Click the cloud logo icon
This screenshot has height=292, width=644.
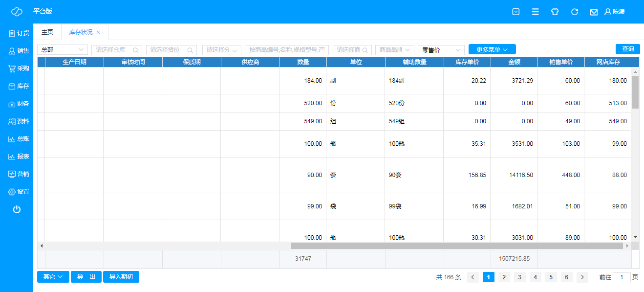pos(17,12)
